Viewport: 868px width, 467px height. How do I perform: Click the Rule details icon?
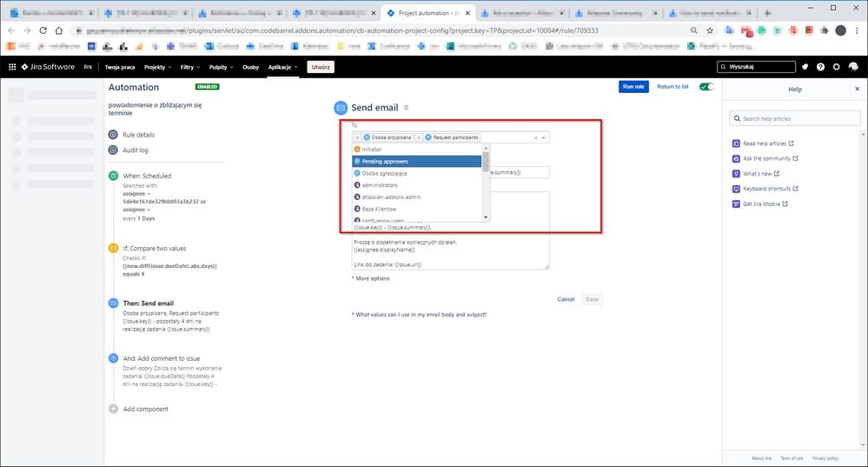113,135
